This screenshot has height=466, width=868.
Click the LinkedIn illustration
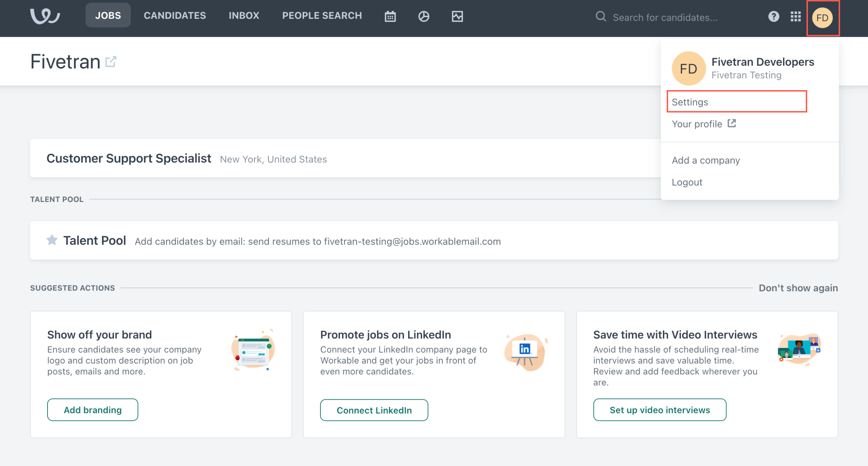pos(526,352)
